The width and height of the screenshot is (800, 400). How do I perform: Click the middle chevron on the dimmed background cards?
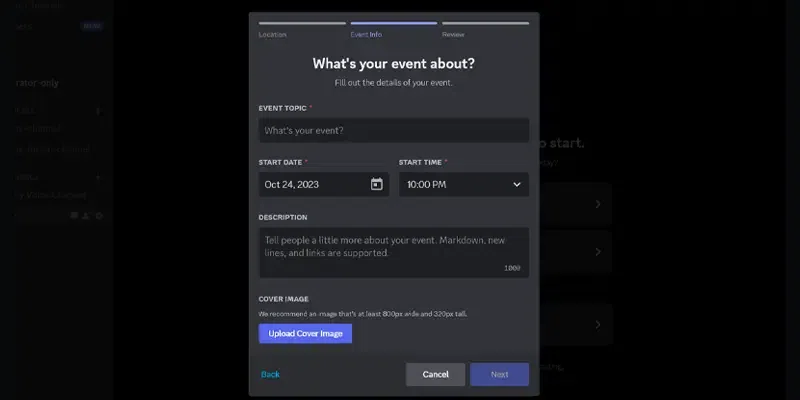598,252
